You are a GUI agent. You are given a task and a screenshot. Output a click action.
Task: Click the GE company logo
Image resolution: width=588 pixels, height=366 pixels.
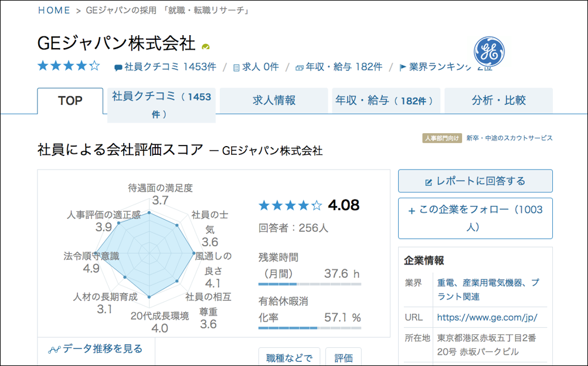pos(489,52)
